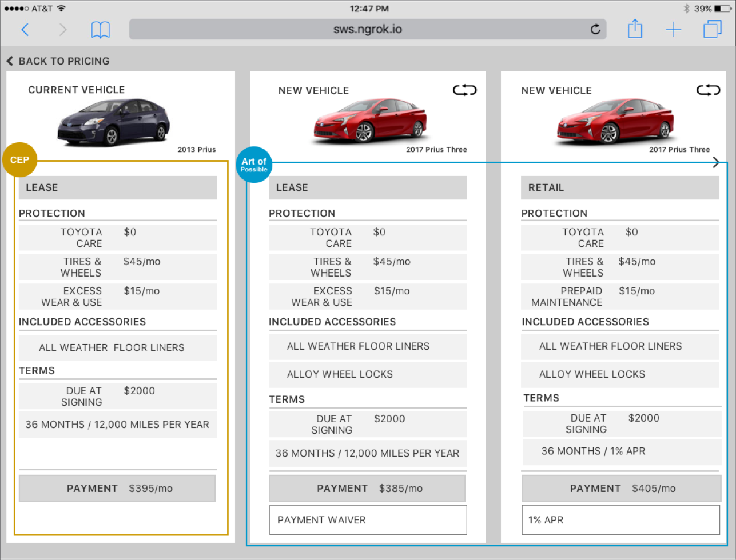736x560 pixels.
Task: Focus the sws.ngrok.io address bar
Action: [x=368, y=29]
